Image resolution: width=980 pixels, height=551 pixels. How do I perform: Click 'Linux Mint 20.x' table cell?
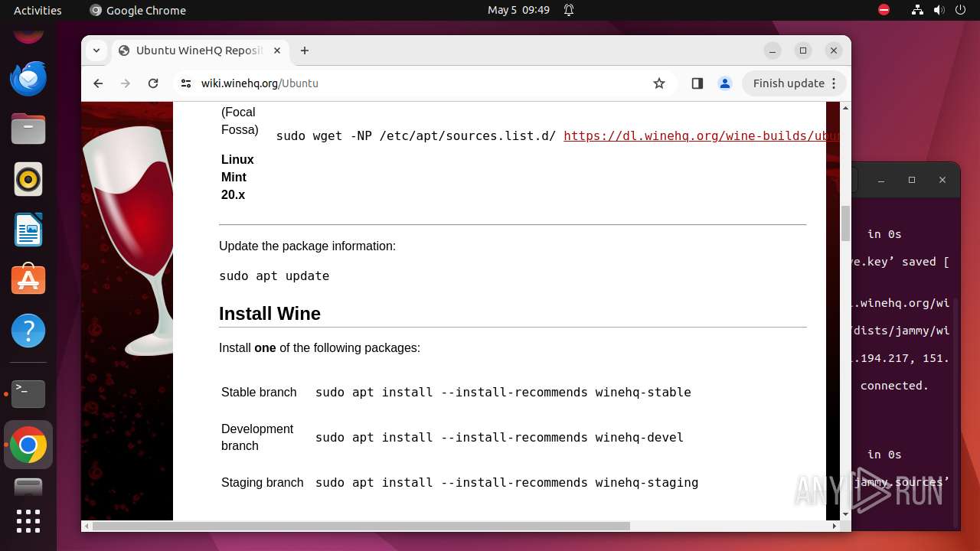tap(237, 177)
